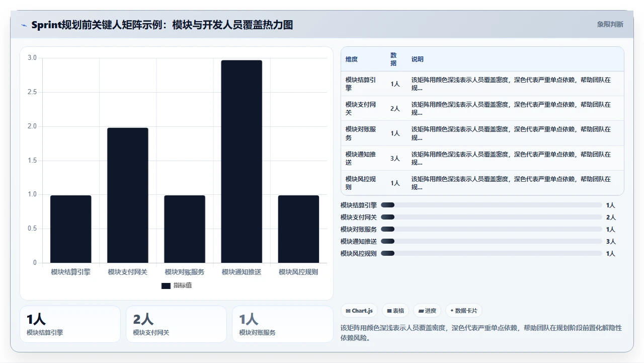Click the 模块对账服务 bar in chart
Screen dimensions: 644x363
click(x=185, y=229)
